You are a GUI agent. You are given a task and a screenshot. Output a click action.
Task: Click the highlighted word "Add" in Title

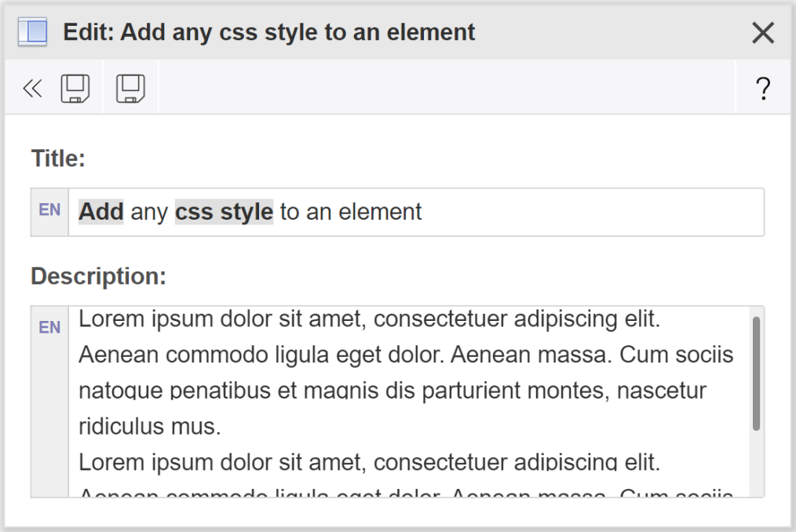click(x=101, y=212)
